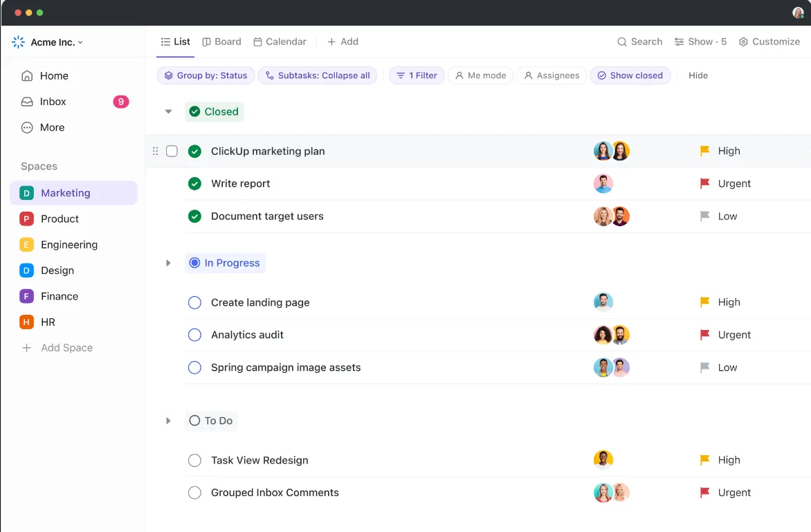Screen dimensions: 811x532
Task: Click assignee avatars on Analytics audit
Action: pos(611,335)
